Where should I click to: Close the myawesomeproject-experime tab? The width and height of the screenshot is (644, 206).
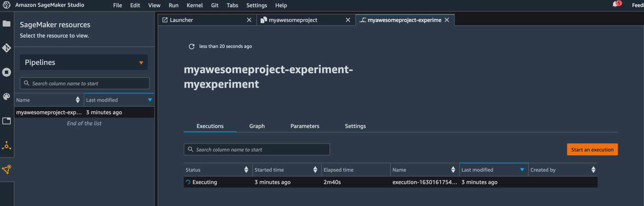447,20
